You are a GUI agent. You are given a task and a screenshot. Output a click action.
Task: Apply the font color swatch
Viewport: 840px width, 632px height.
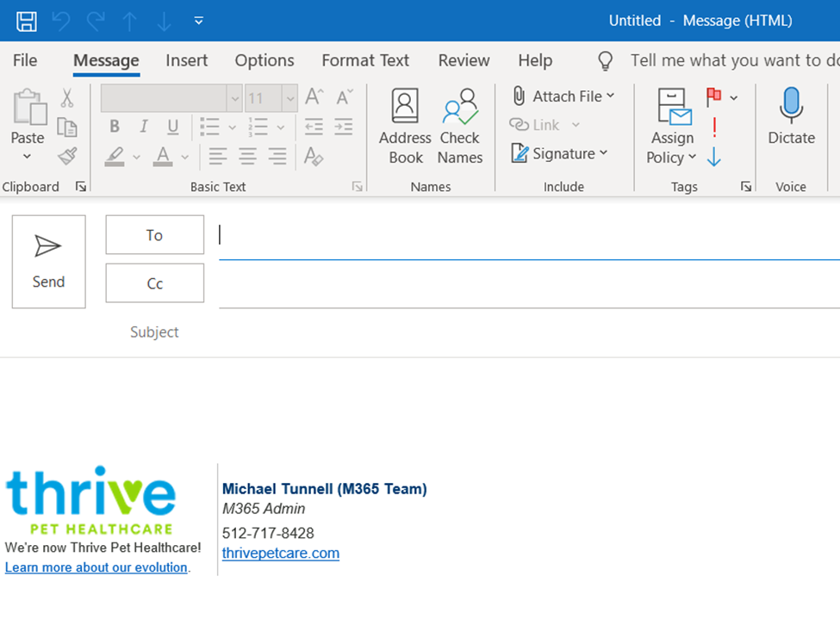164,157
